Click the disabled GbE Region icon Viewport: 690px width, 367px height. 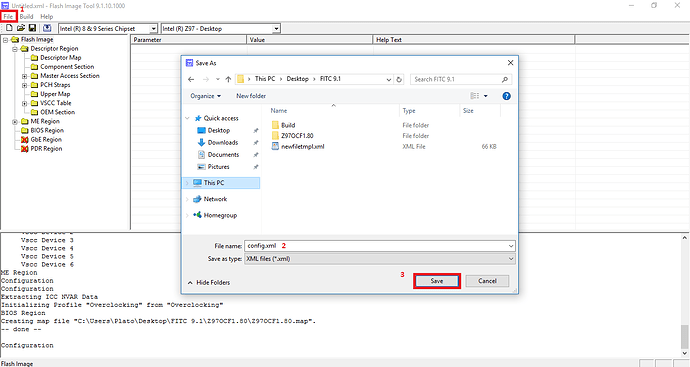click(25, 140)
